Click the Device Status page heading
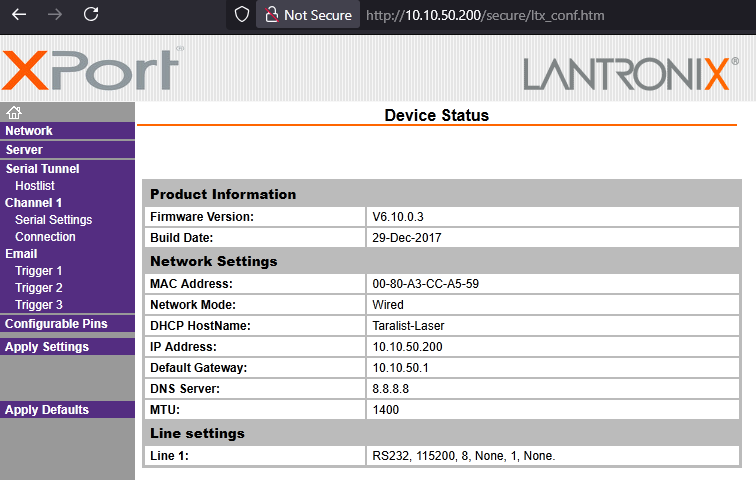Viewport: 756px width, 480px height. [x=436, y=115]
